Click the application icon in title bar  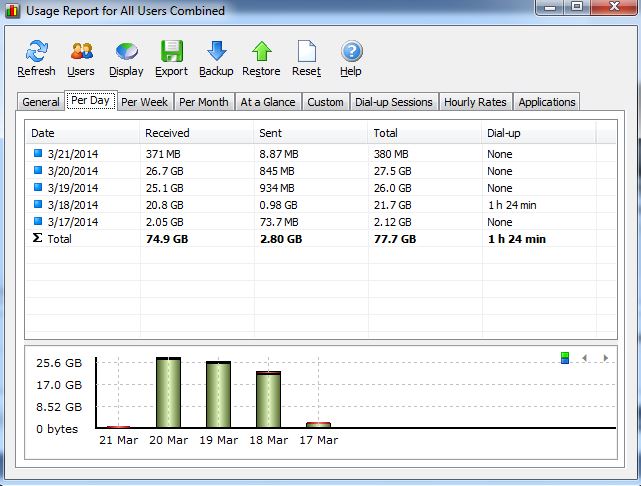click(x=13, y=11)
